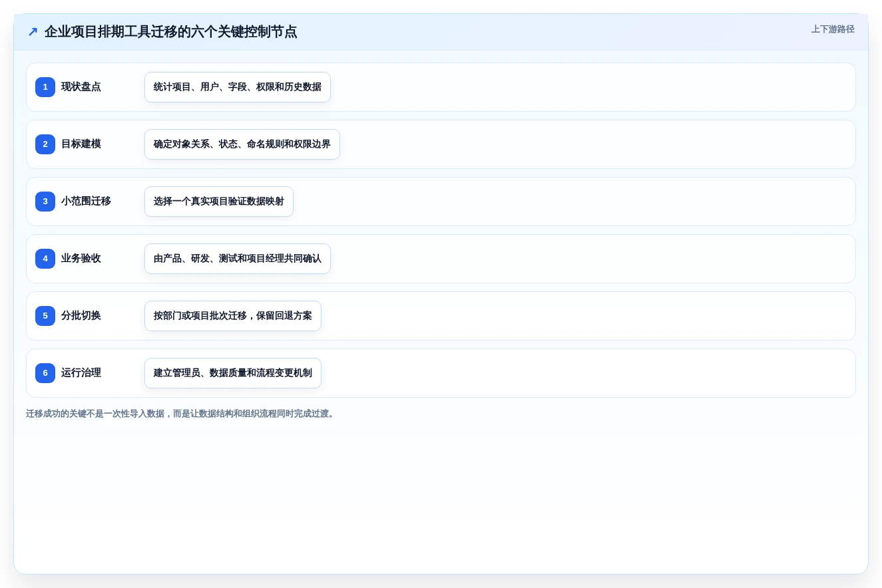This screenshot has height=588, width=882.
Task: Select the 现状盘点 step label
Action: click(81, 87)
